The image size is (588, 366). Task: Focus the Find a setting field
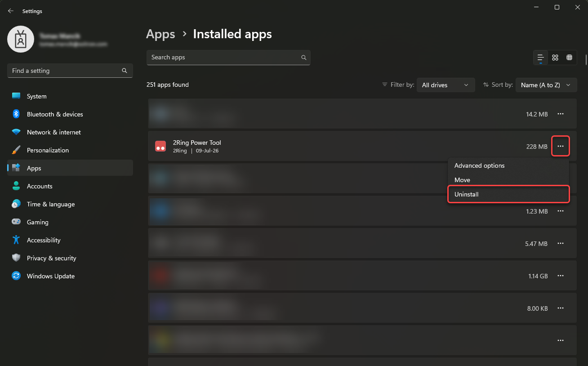pyautogui.click(x=70, y=71)
